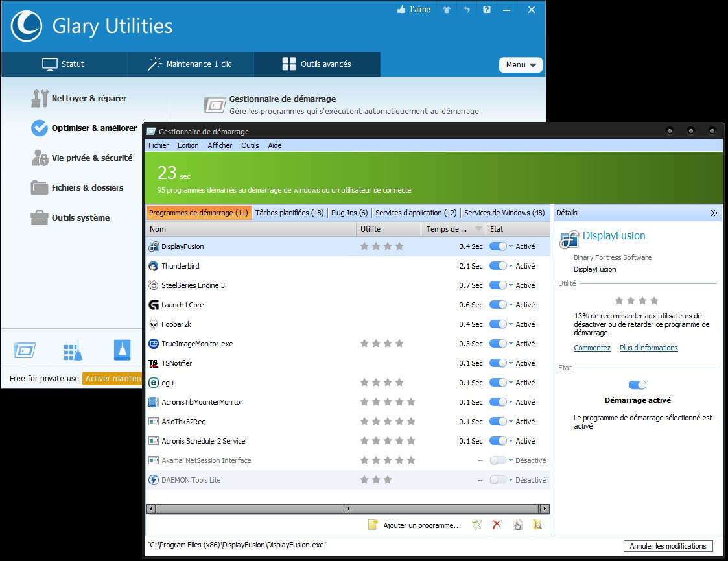This screenshot has height=561, width=728.
Task: Click the folder with magnifier icon
Action: pyautogui.click(x=537, y=525)
